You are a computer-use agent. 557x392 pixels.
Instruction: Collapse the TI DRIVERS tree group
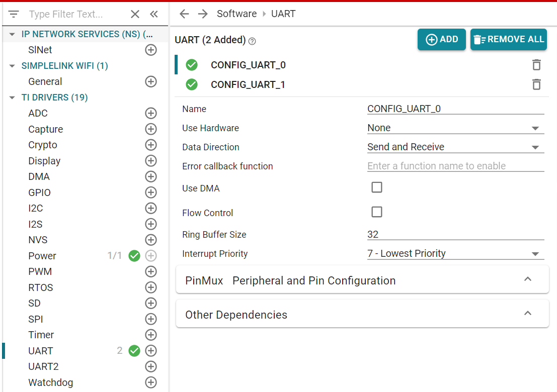[x=12, y=97]
